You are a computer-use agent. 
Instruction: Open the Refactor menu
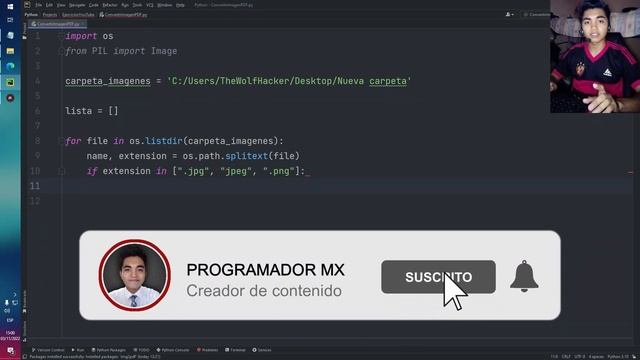coord(110,5)
